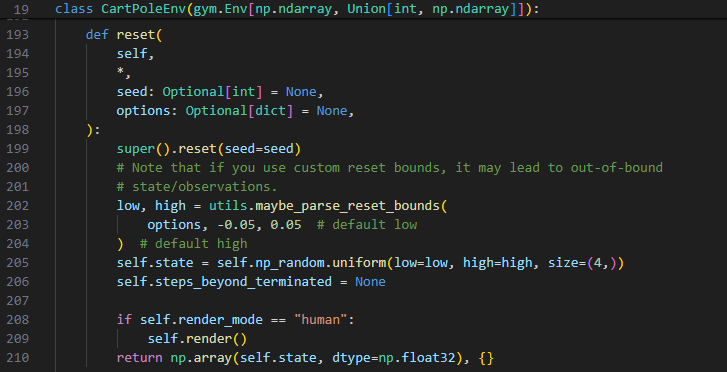The image size is (727, 372).
Task: Click 'super' call on line 199
Action: pos(136,149)
